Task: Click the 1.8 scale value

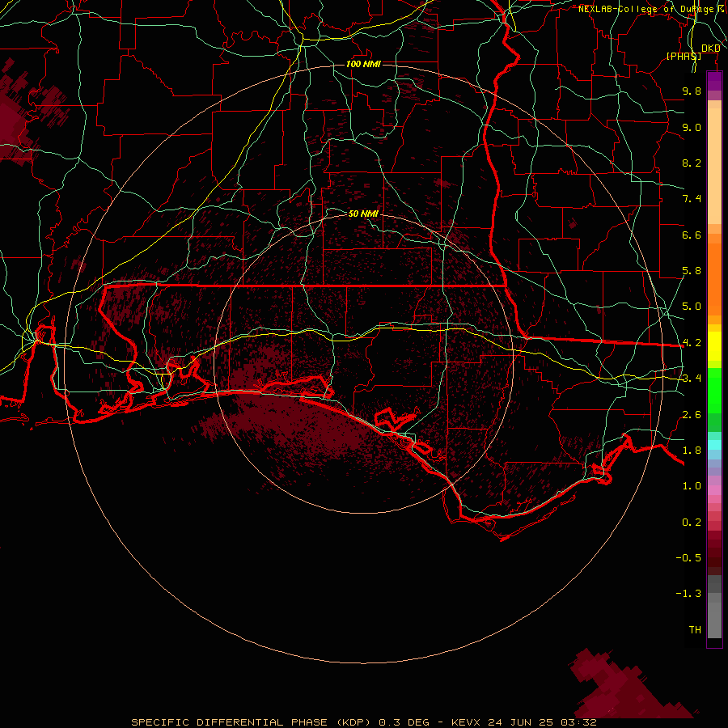Action: pyautogui.click(x=692, y=451)
